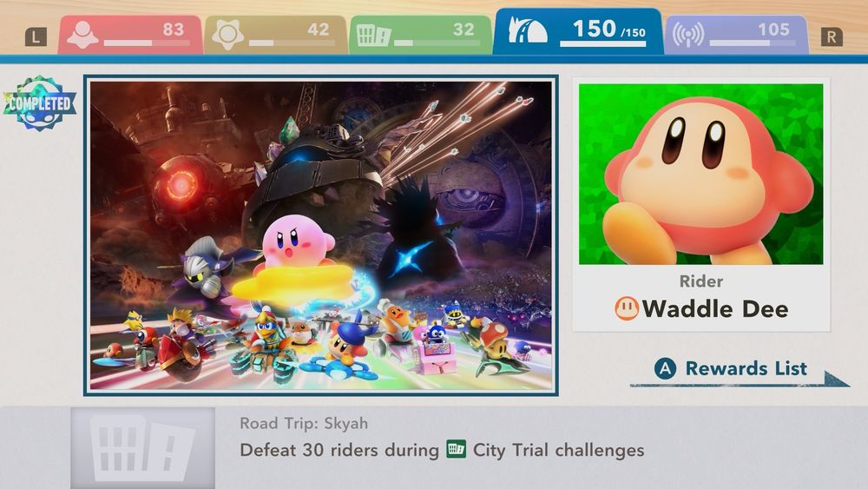Click the COMPLETED badge icon
Screen dimensions: 868x489
coord(39,103)
